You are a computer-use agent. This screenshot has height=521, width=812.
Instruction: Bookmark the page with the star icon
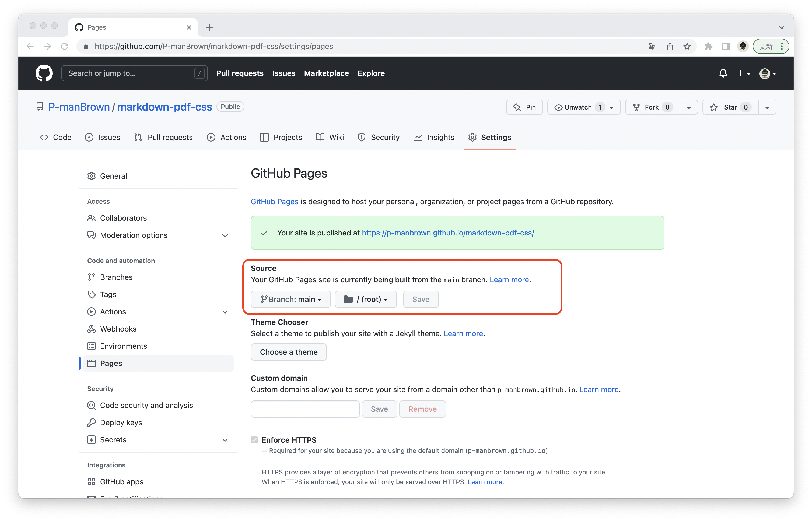[687, 46]
